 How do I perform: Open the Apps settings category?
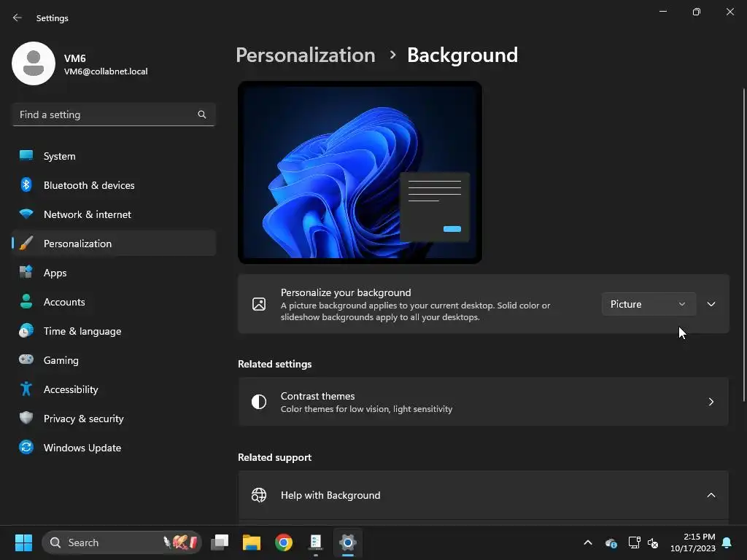(114, 273)
